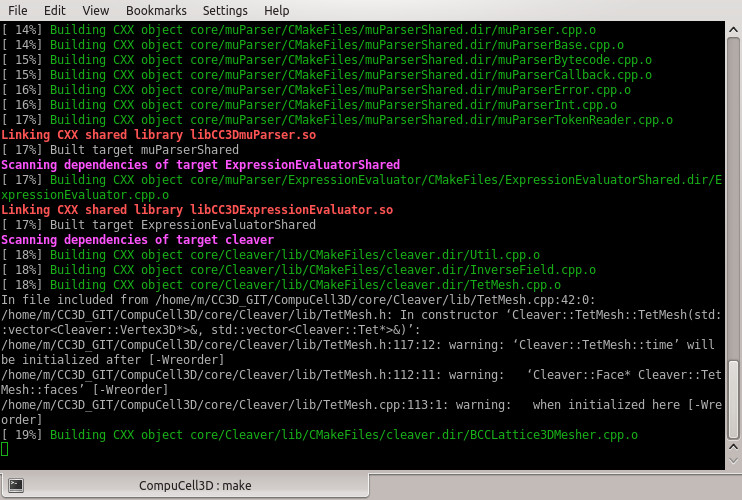The width and height of the screenshot is (742, 500).
Task: Click the terminal cursor at the prompt
Action: (x=4, y=449)
